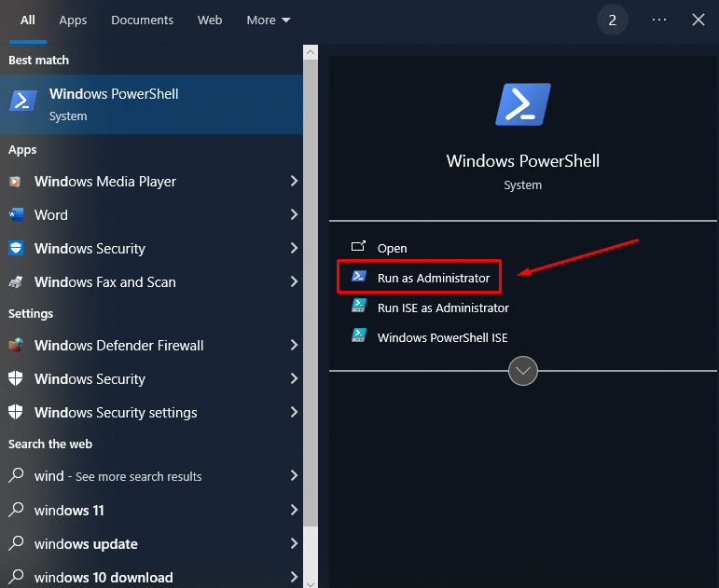
Task: Click the magnifier icon next to 'windows 10 download'
Action: click(x=16, y=577)
